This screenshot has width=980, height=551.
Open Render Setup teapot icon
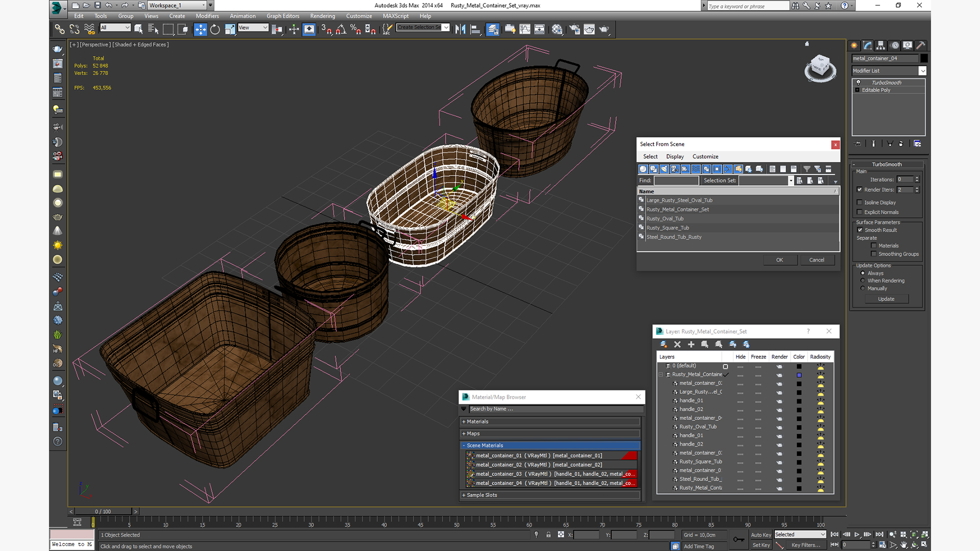575,29
